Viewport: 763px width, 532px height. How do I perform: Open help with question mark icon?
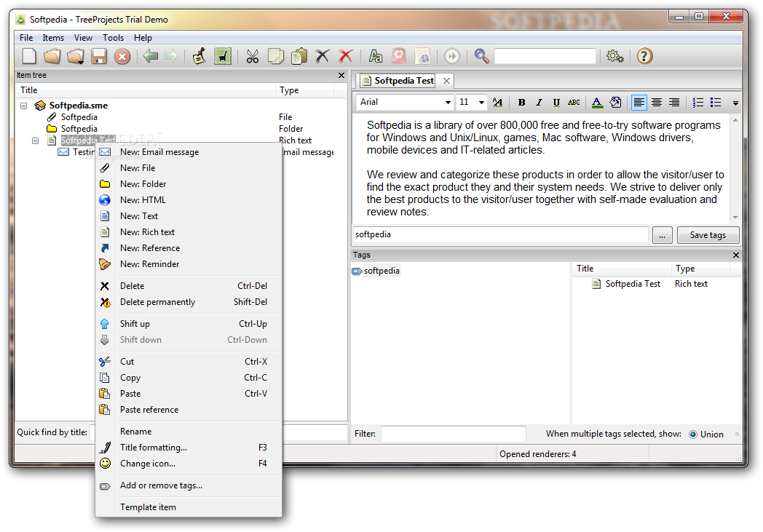point(644,57)
